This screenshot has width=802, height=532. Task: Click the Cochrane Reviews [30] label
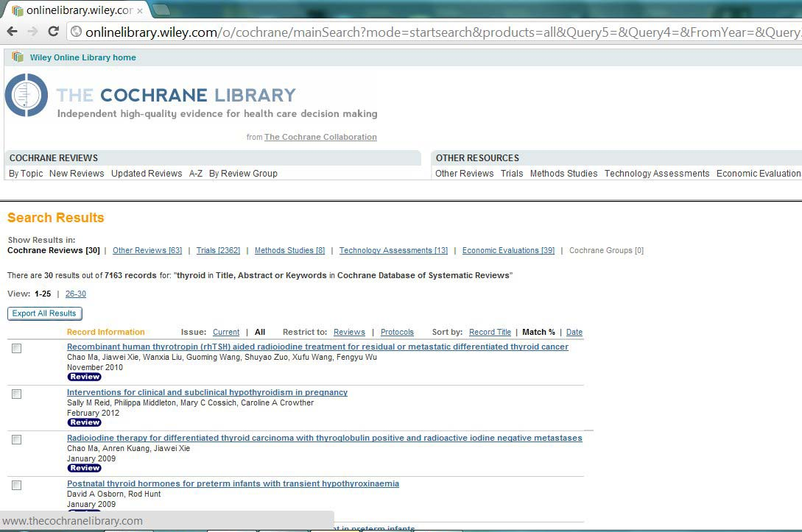(x=54, y=250)
